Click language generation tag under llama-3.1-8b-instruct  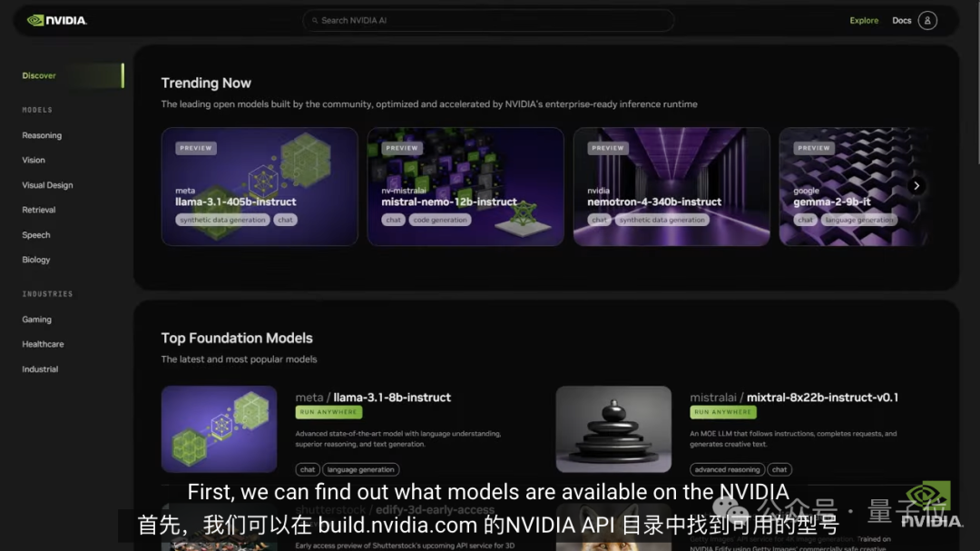[360, 469]
